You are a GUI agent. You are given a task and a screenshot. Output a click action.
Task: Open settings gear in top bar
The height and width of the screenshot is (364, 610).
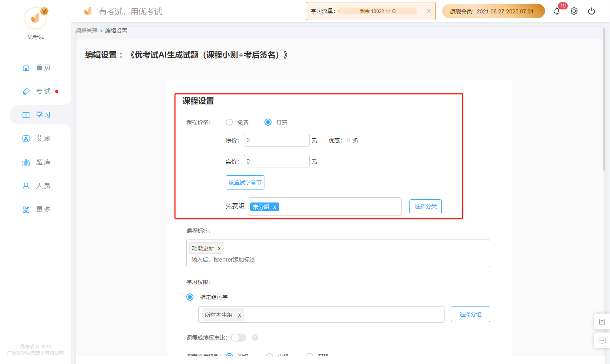[574, 11]
